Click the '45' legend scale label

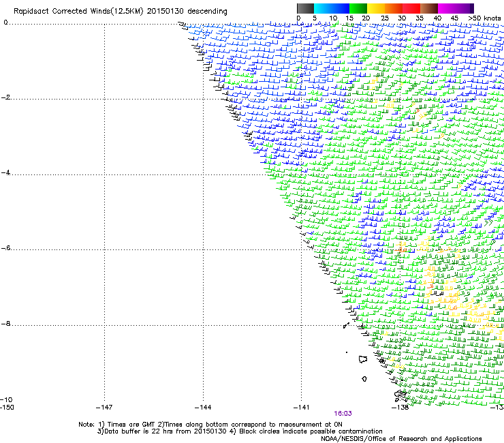click(454, 18)
